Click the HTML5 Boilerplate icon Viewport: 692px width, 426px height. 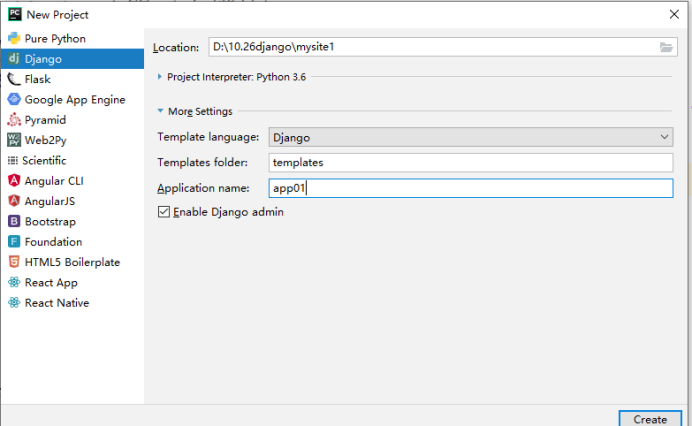(x=14, y=262)
